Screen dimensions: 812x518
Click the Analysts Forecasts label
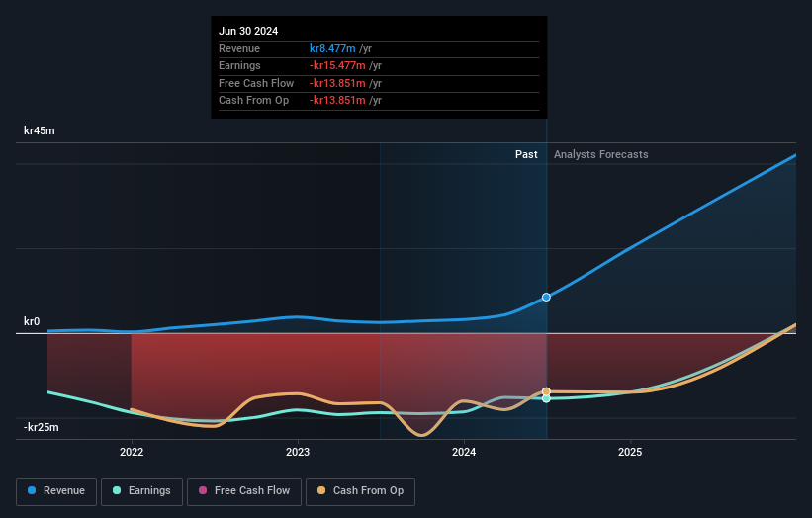600,155
